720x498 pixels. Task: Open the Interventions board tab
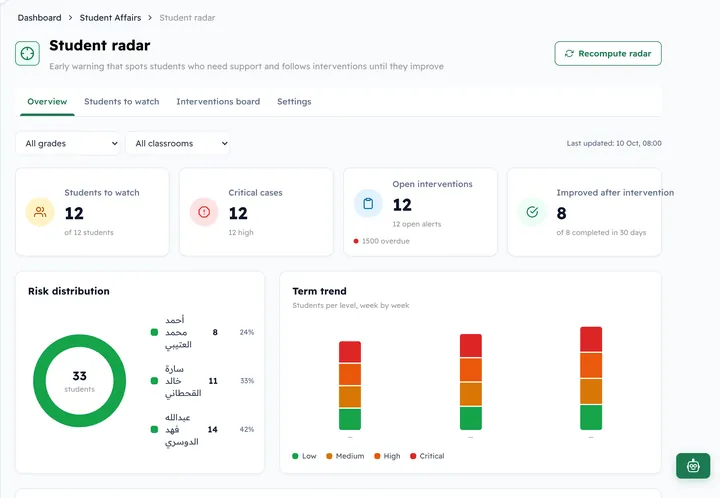[218, 101]
